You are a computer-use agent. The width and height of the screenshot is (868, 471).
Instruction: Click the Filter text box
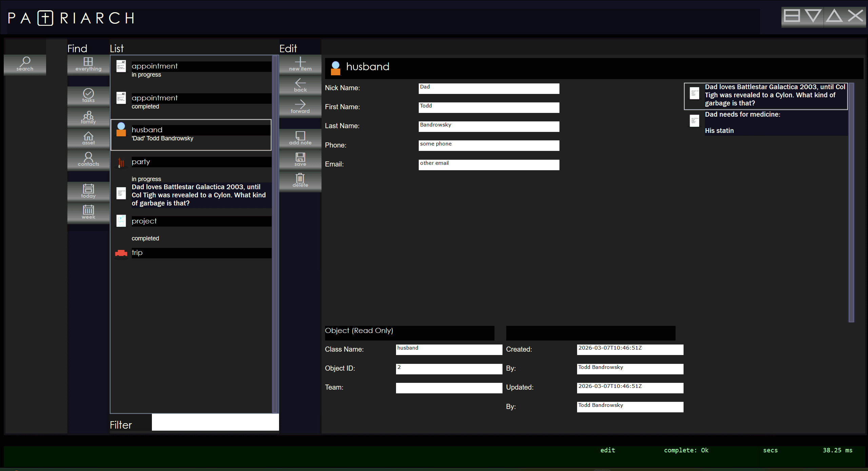tap(215, 422)
